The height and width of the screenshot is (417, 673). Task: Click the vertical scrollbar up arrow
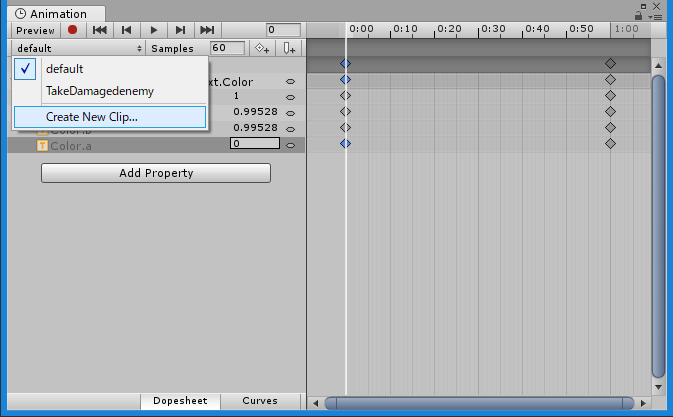(x=658, y=66)
